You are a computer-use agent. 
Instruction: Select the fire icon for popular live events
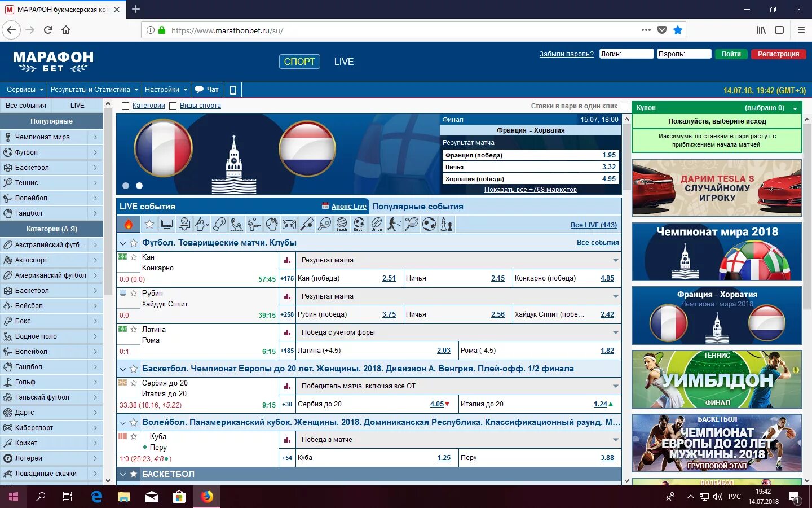click(129, 224)
